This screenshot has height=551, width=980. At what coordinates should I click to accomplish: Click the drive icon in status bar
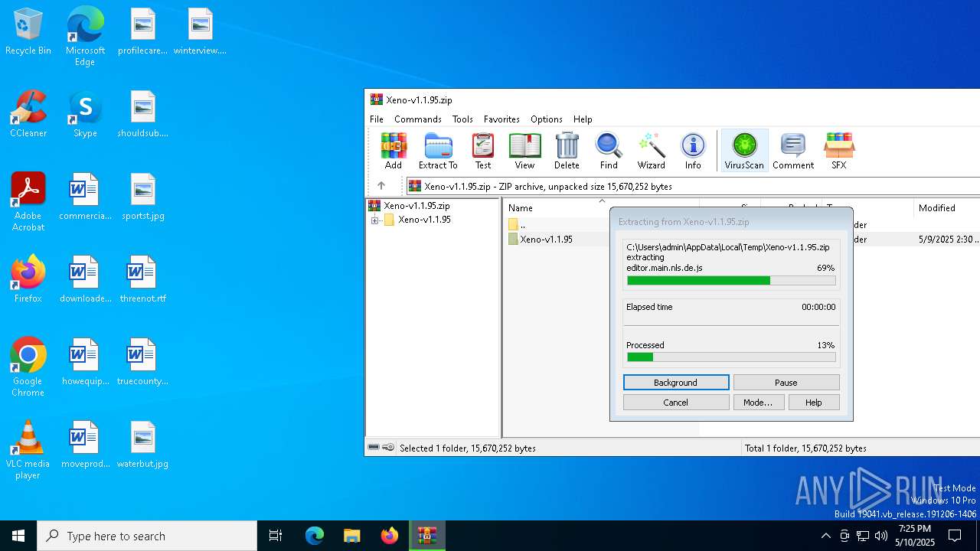(x=374, y=448)
